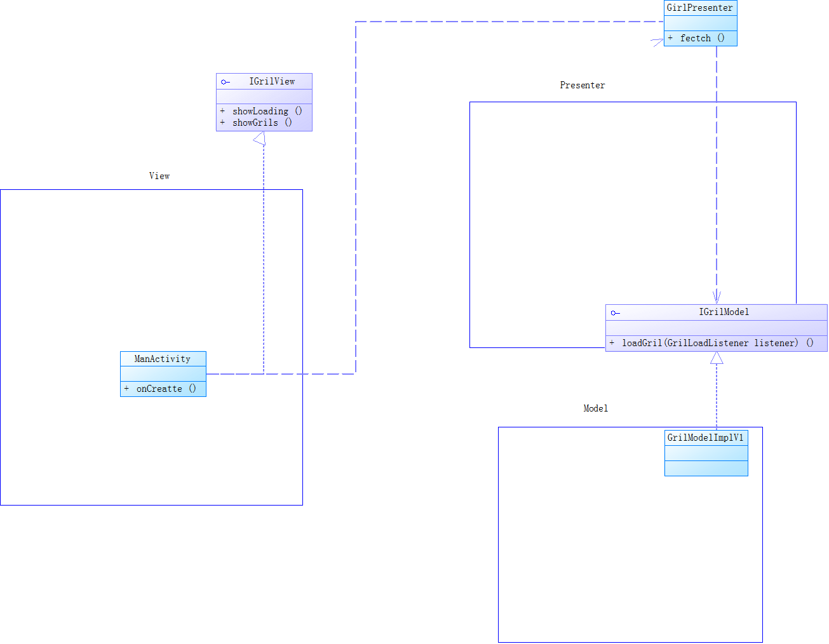Image resolution: width=829 pixels, height=644 pixels.
Task: Click the realization arrowhead below IGrilModel
Action: [717, 358]
